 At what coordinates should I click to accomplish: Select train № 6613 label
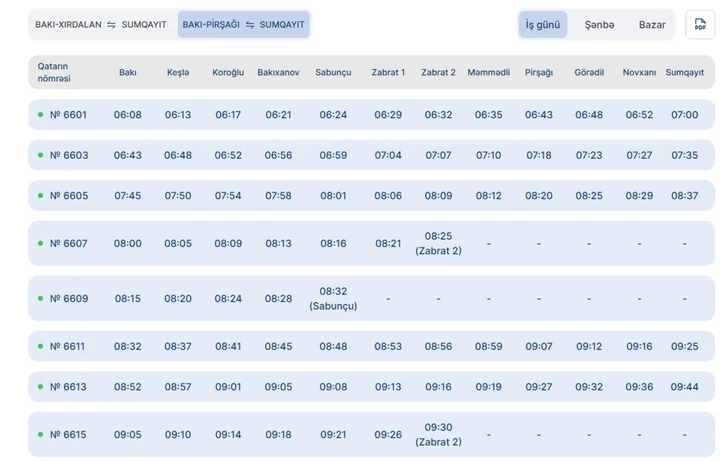[x=68, y=387]
